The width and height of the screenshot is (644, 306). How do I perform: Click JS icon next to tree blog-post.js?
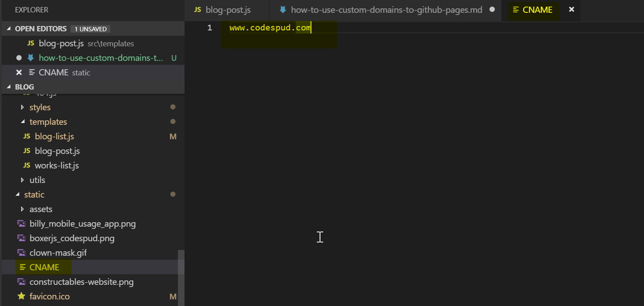coord(26,151)
